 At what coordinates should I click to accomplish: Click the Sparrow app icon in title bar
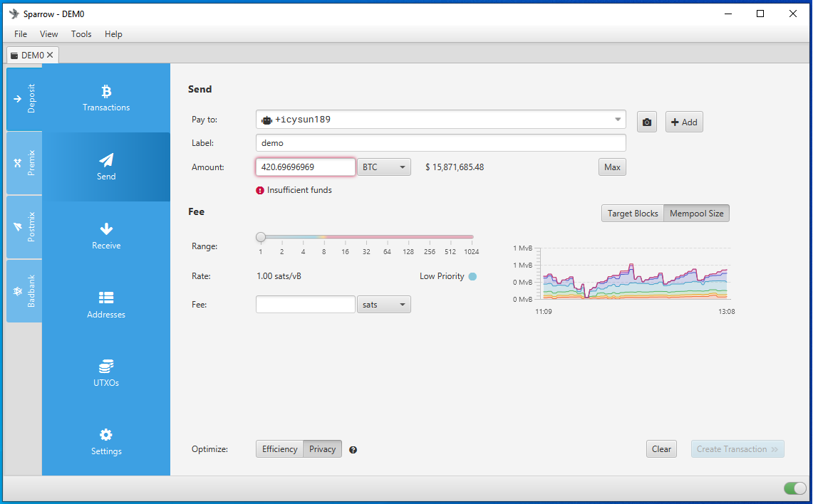[x=14, y=14]
